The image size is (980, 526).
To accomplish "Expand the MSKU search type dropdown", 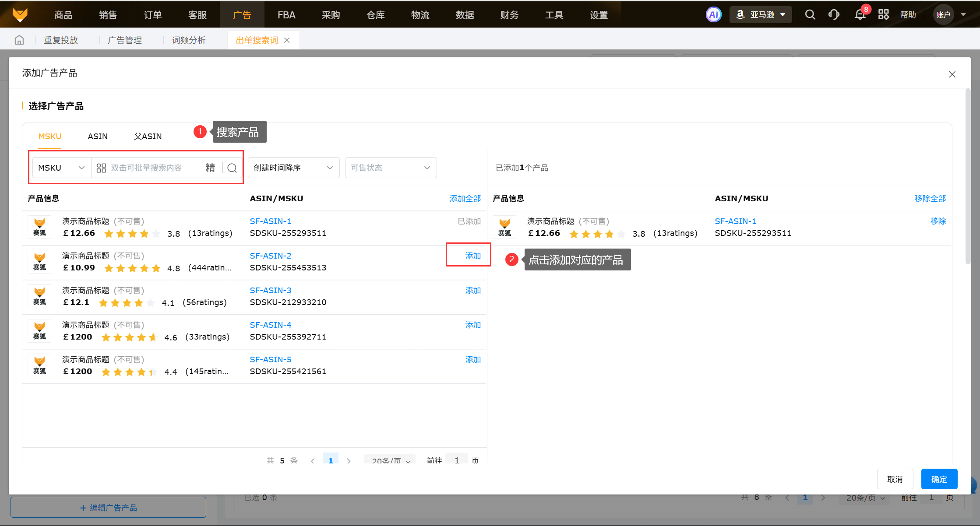I will coord(61,168).
